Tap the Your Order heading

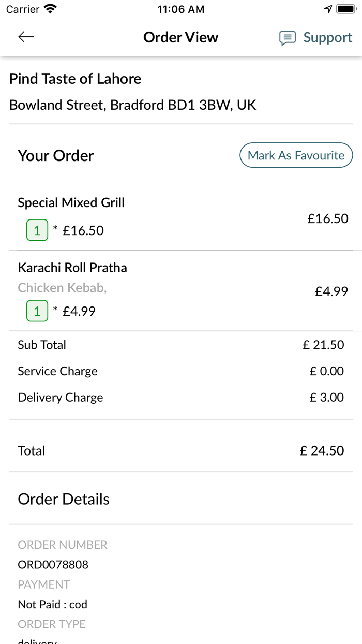(56, 156)
